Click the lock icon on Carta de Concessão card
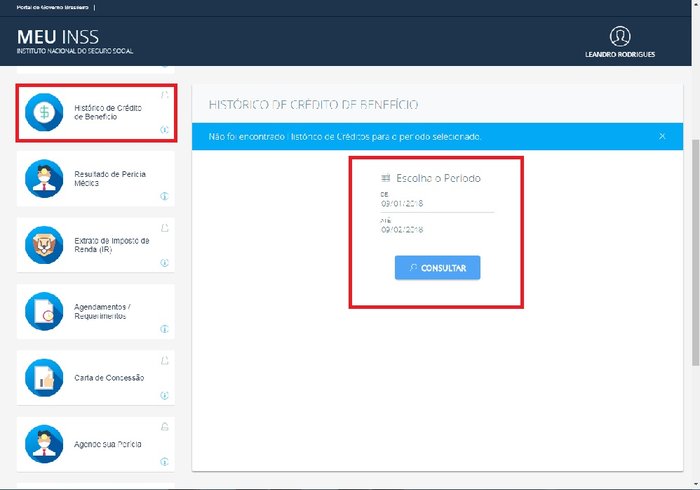Screen dimensions: 700x490 coord(165,361)
